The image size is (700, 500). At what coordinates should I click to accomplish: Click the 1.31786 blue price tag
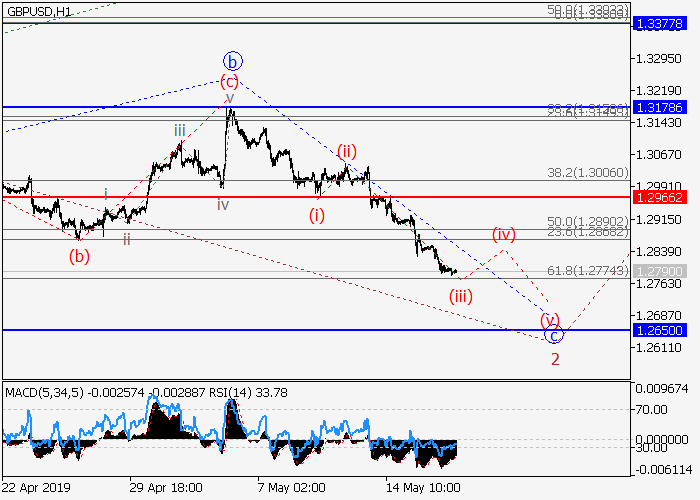click(660, 106)
